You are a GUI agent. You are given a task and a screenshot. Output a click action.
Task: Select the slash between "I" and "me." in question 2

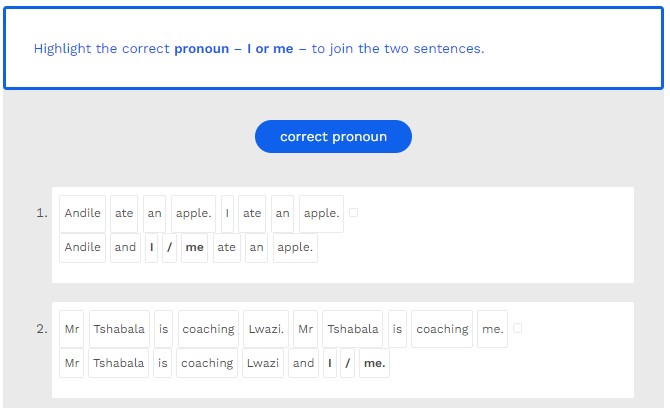[347, 364]
